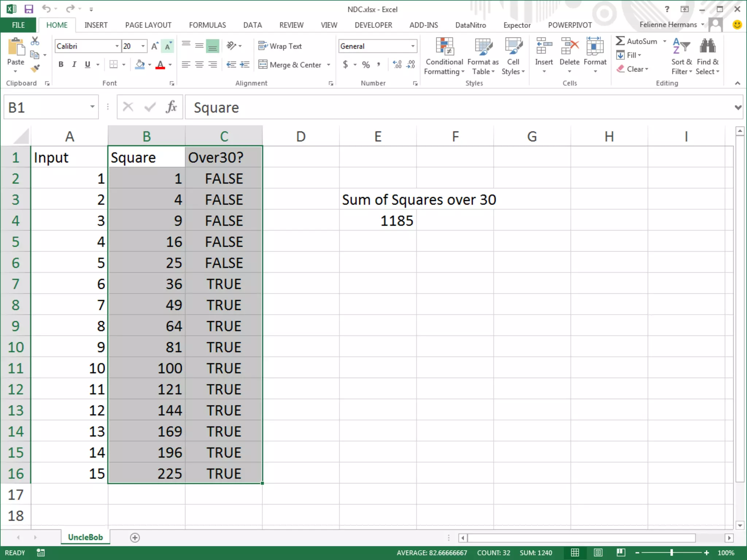Toggle Center horizontal alignment
Viewport: 747px width, 560px height.
click(x=199, y=65)
